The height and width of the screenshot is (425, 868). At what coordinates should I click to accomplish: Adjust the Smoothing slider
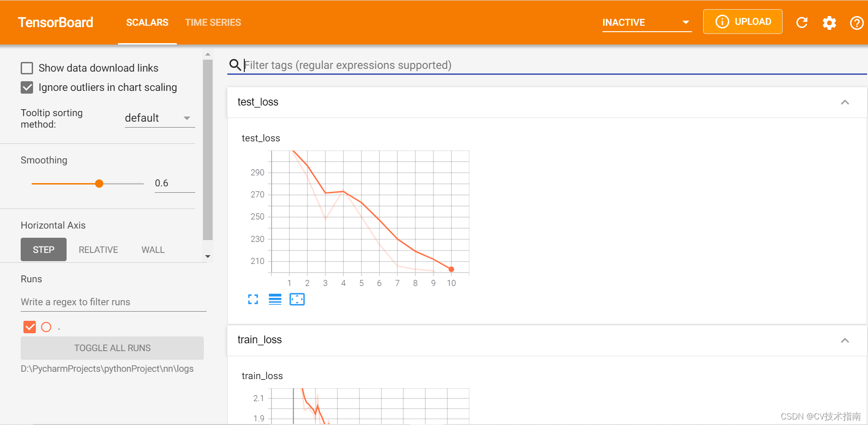99,183
